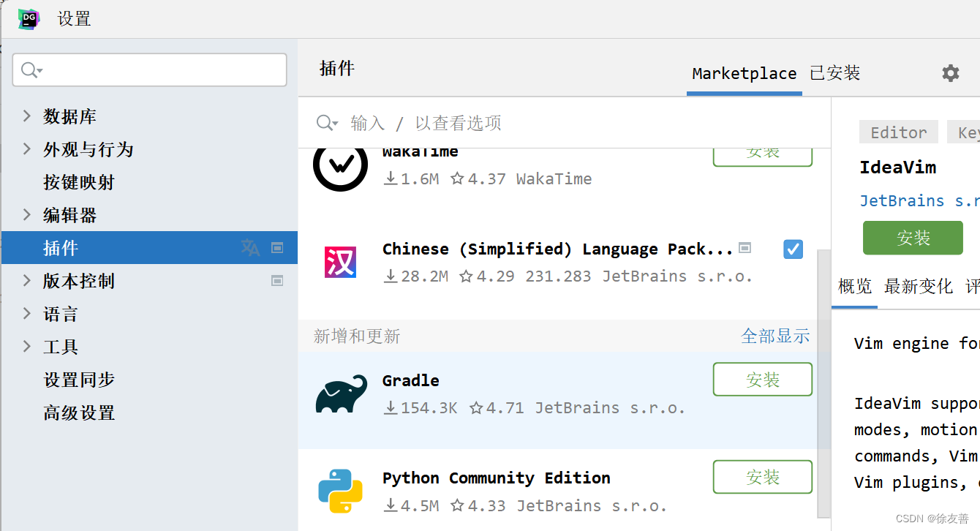Click the star rating icon for WakaTime
The height and width of the screenshot is (531, 980).
pyautogui.click(x=458, y=178)
